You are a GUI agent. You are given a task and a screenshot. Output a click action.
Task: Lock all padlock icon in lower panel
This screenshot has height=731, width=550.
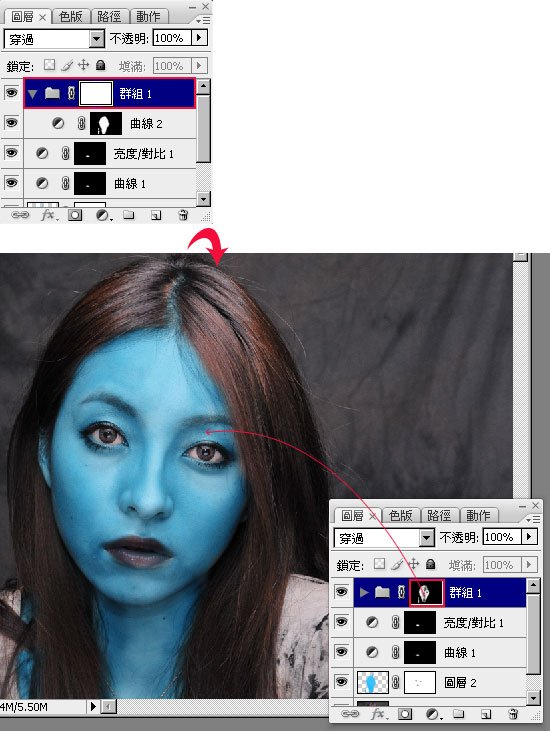point(431,564)
